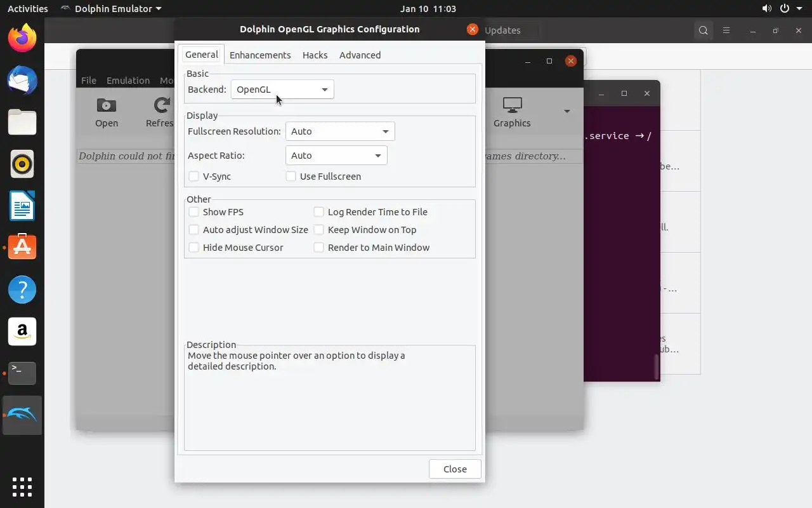
Task: Show Applications grid in the dock
Action: pyautogui.click(x=22, y=487)
